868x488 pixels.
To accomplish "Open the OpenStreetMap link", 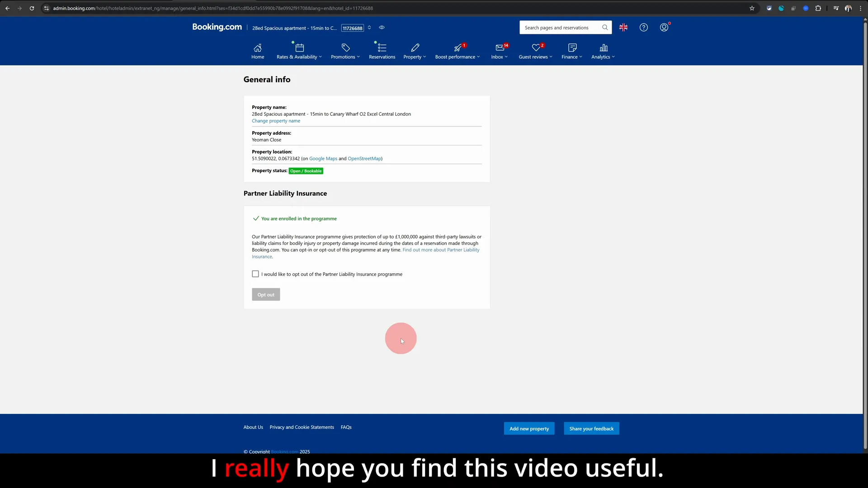I will coord(364,159).
